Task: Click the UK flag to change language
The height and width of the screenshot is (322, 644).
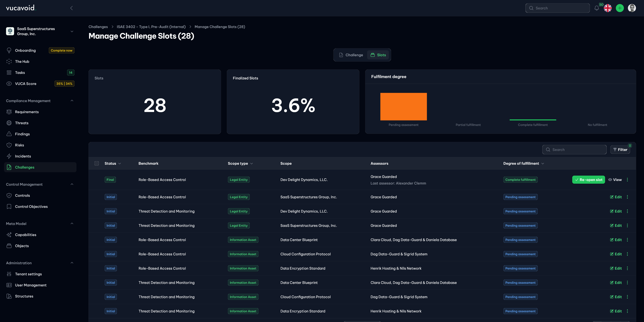Action: pos(608,8)
